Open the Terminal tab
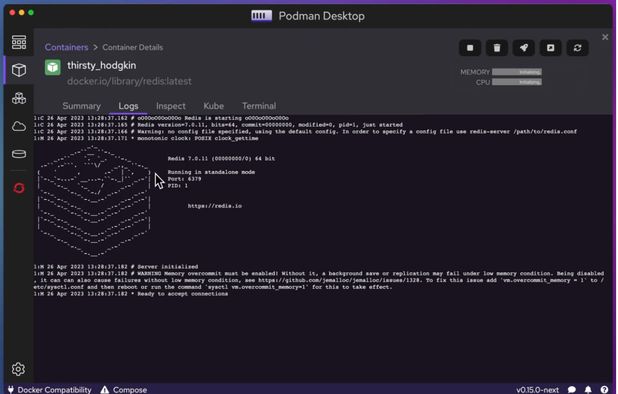 pos(259,106)
